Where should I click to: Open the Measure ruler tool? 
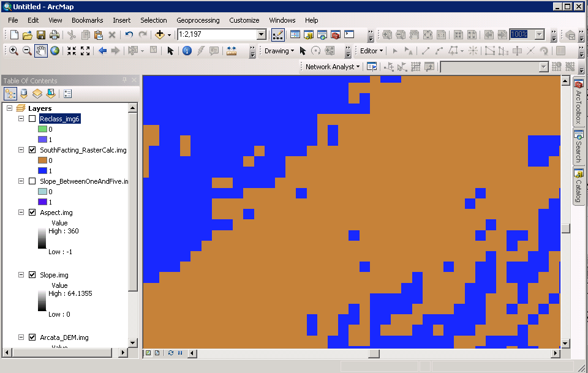(232, 51)
